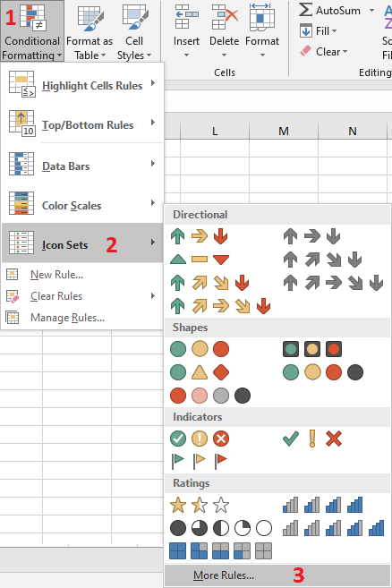Screen dimensions: 392x588
Task: Click column M header
Action: (284, 131)
